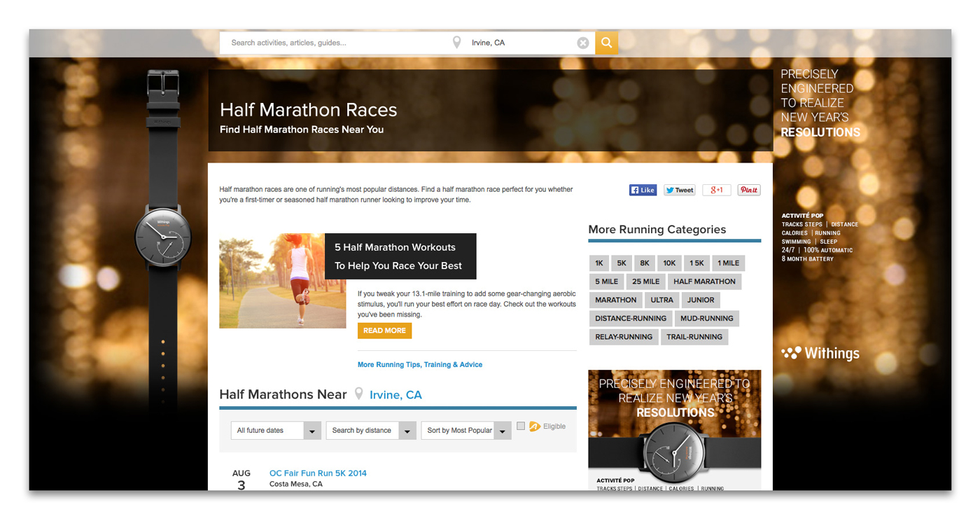Click the READ MORE button
Image resolution: width=980 pixels, height=519 pixels.
click(x=384, y=331)
